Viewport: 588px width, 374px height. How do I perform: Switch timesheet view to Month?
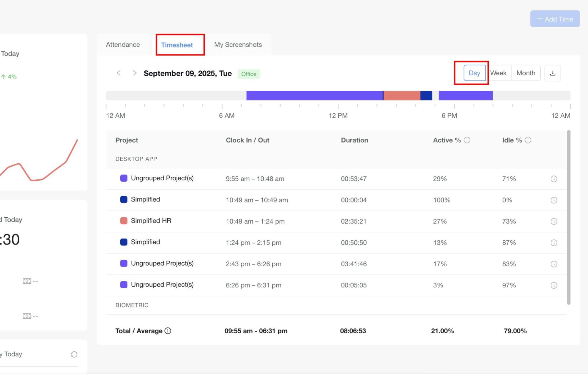526,73
